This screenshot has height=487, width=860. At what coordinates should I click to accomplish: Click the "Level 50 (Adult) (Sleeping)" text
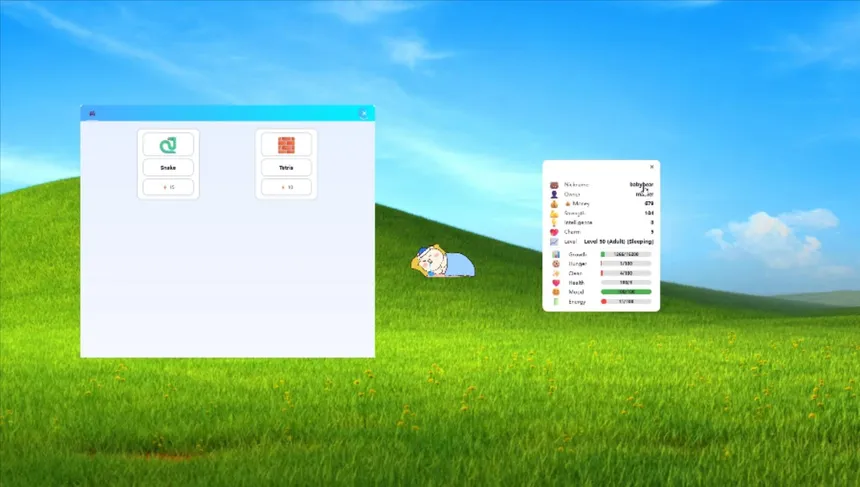[619, 241]
